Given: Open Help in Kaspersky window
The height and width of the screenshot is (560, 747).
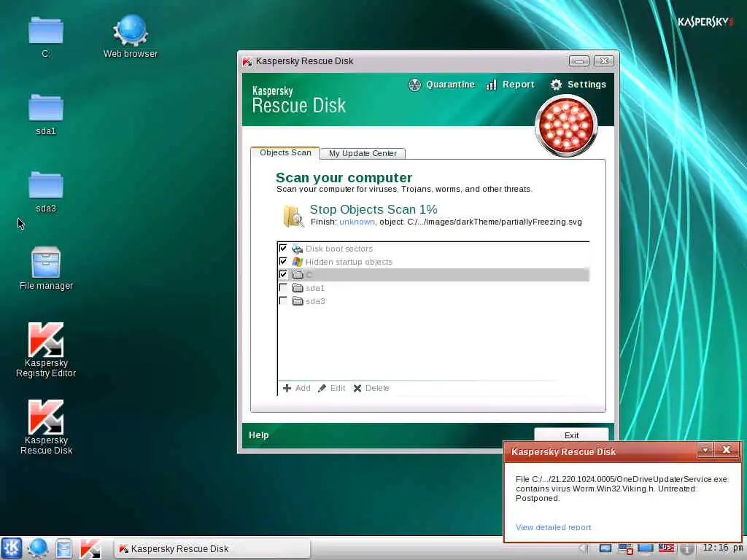Looking at the screenshot, I should click(x=259, y=435).
